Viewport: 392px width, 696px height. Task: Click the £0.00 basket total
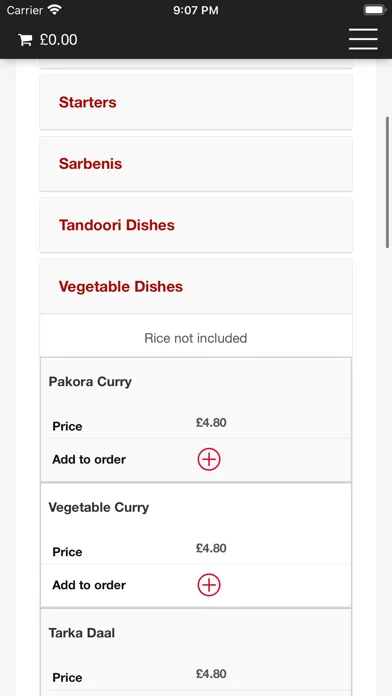coord(58,40)
